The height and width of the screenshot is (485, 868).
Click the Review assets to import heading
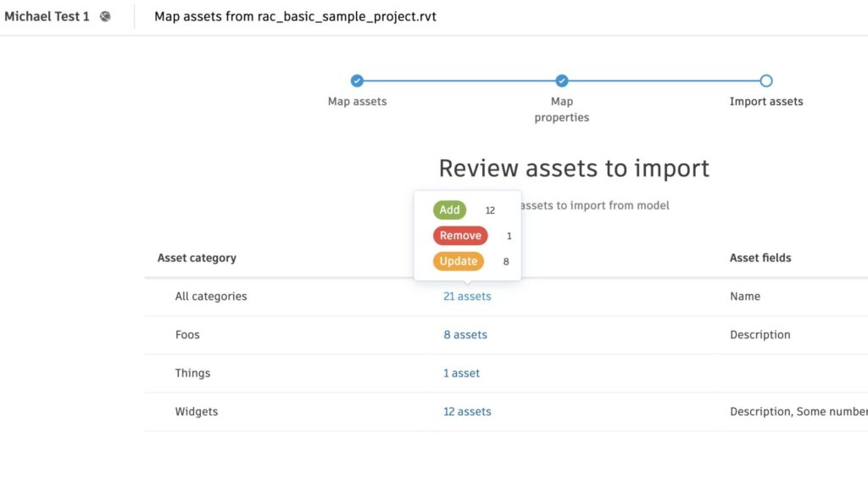pyautogui.click(x=574, y=169)
